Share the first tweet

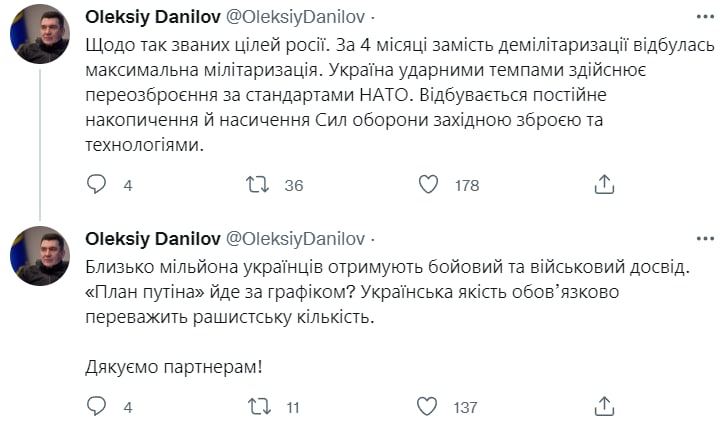[x=604, y=185]
